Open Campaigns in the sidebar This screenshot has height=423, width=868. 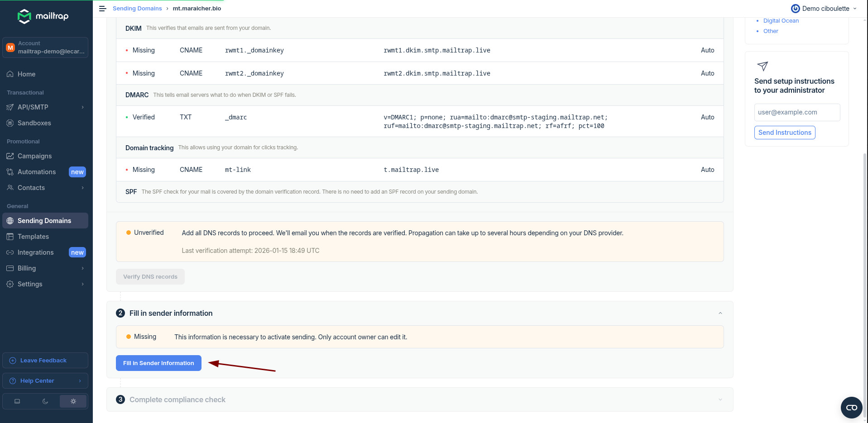(x=34, y=156)
